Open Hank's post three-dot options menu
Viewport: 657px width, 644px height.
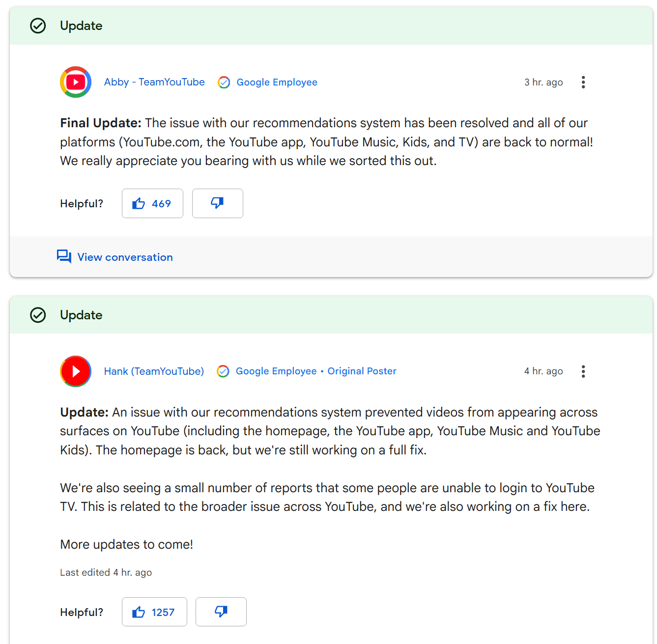[x=583, y=371]
